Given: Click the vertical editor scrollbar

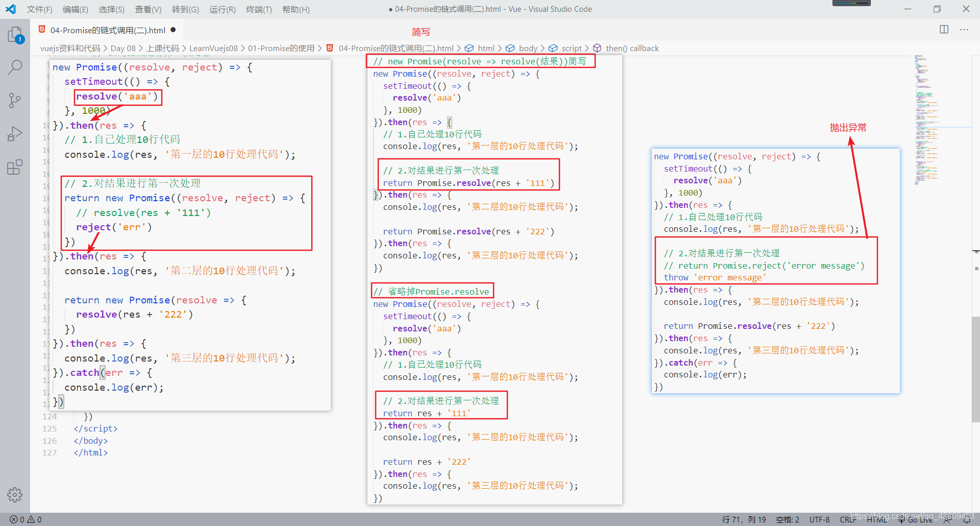Looking at the screenshot, I should 975,369.
